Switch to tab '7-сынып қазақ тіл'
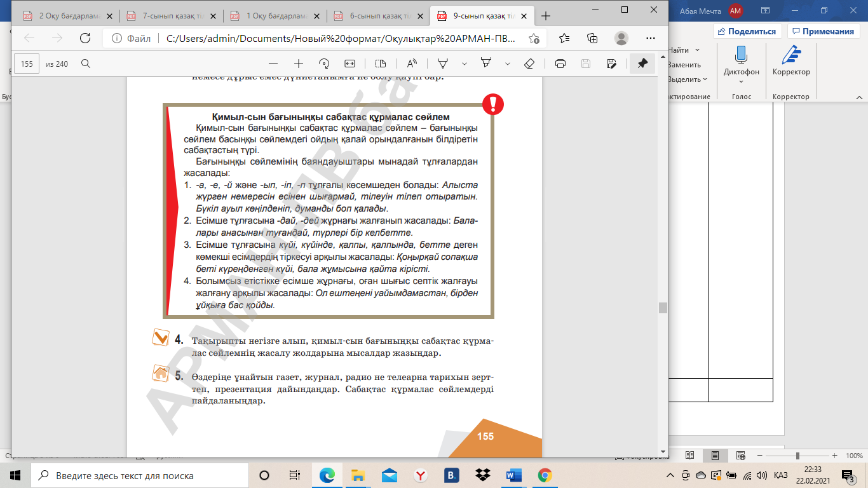The image size is (868, 488). [172, 16]
